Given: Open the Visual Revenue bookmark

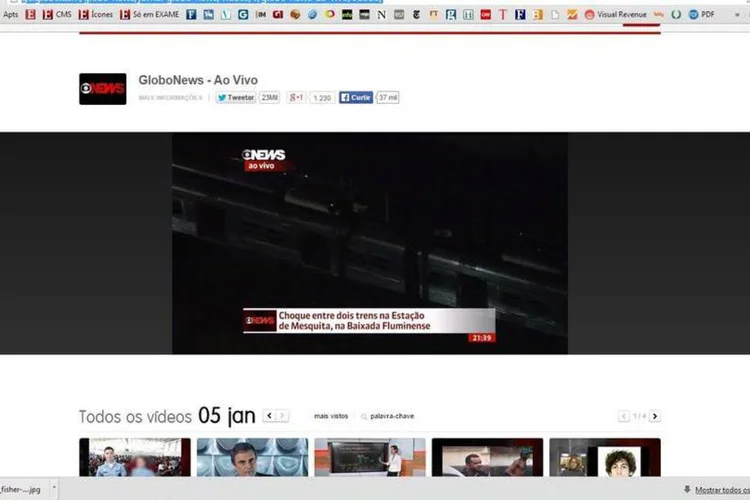Looking at the screenshot, I should [616, 14].
